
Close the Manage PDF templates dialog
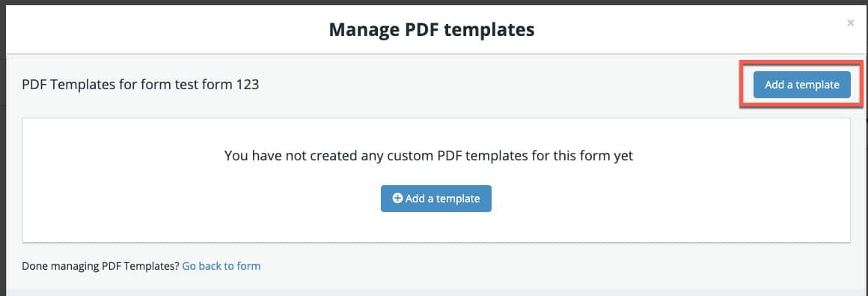[850, 23]
